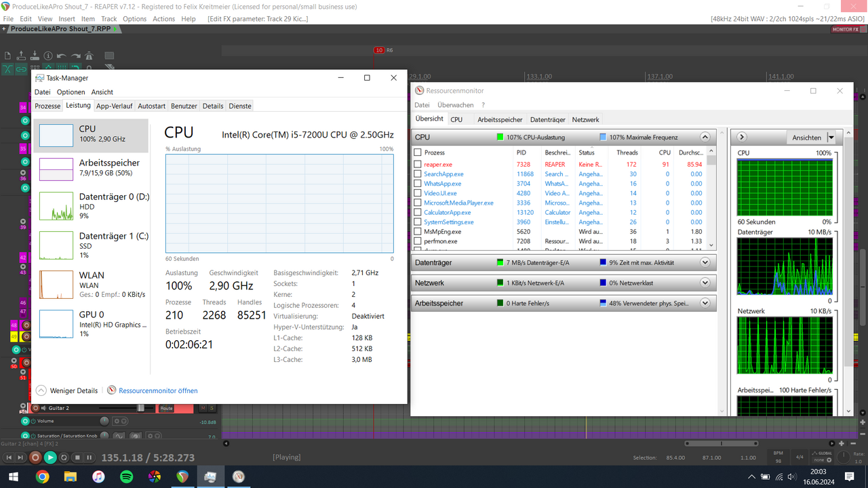Toggle the select-all Prozess header checkbox
This screenshot has width=868, height=488.
(x=418, y=152)
